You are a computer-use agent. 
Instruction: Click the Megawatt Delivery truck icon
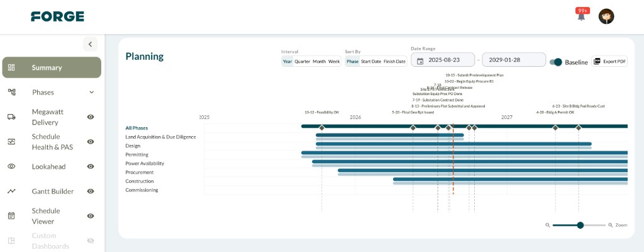click(x=11, y=117)
